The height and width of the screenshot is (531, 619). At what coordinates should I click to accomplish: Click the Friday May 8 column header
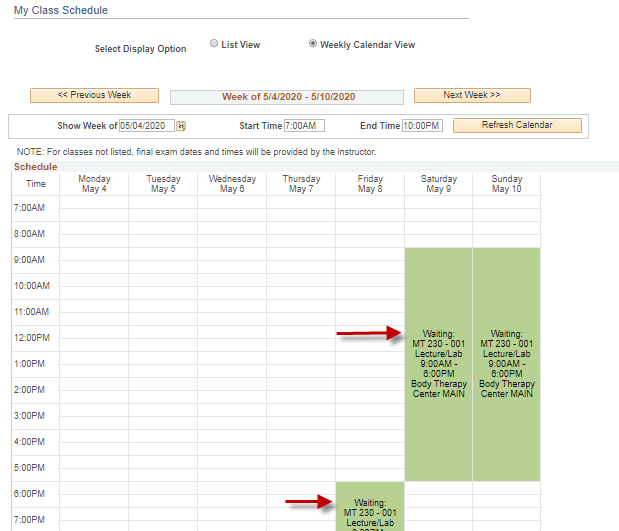point(370,184)
